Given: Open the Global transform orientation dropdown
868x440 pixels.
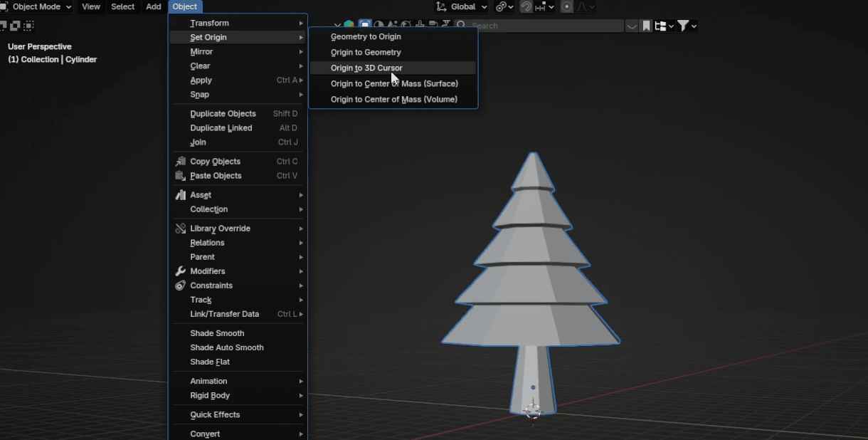Looking at the screenshot, I should point(462,6).
